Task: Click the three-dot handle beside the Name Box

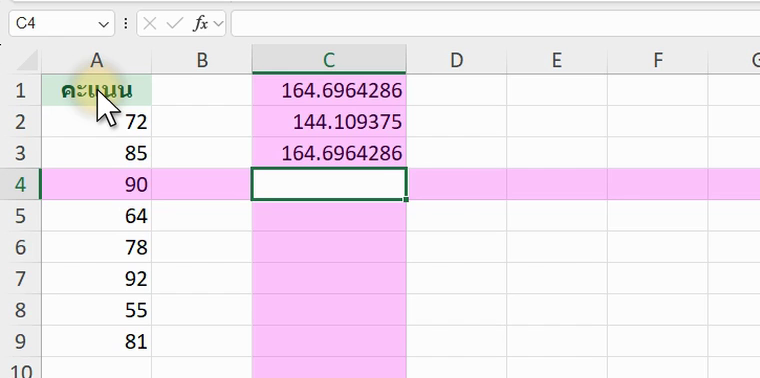Action: (126, 24)
